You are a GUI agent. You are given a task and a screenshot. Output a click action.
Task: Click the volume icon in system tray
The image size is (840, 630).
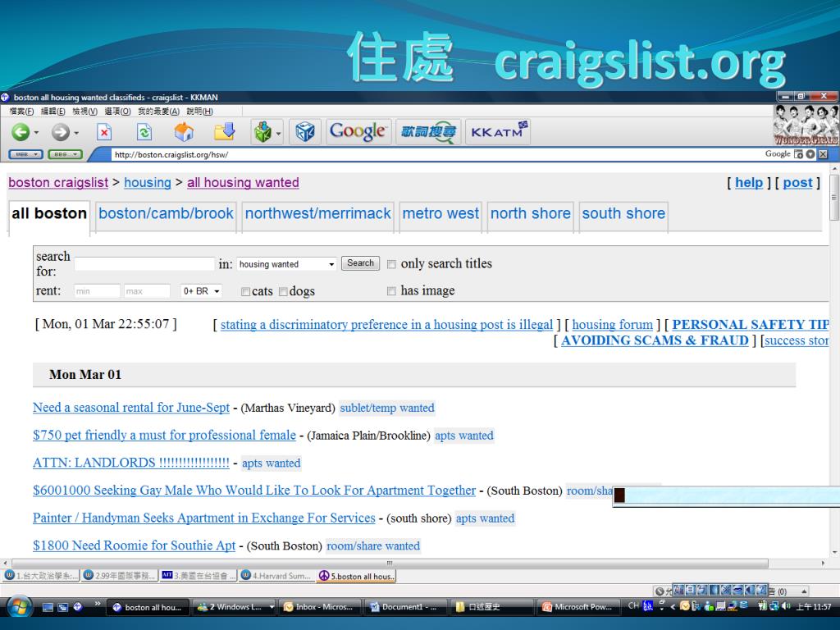point(786,606)
